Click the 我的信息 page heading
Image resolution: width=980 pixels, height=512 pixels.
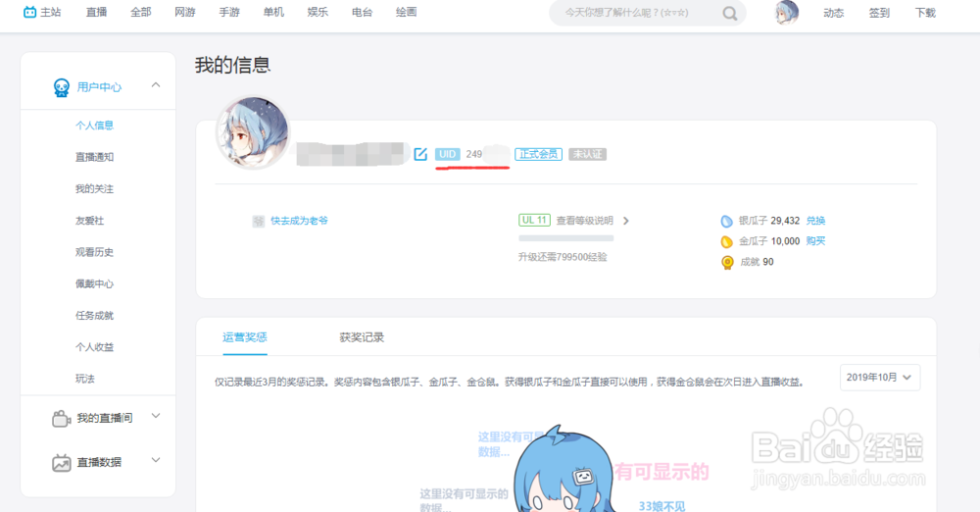(x=232, y=65)
